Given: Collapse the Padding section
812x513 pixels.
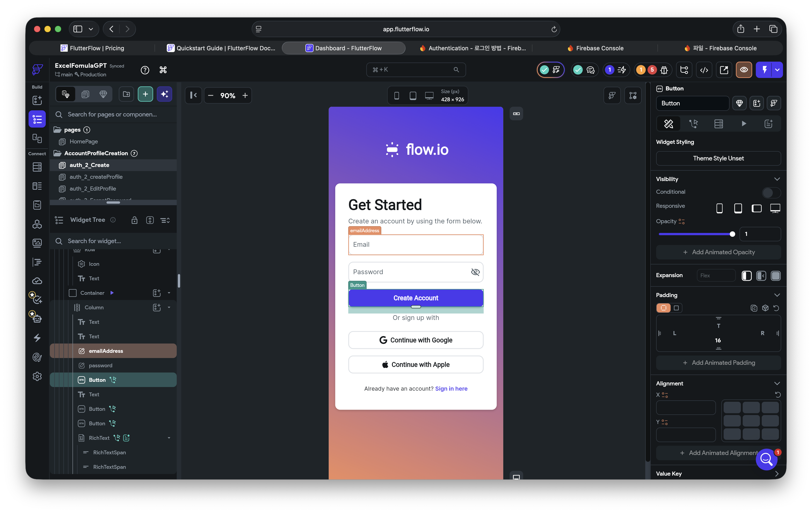Looking at the screenshot, I should click(x=777, y=295).
